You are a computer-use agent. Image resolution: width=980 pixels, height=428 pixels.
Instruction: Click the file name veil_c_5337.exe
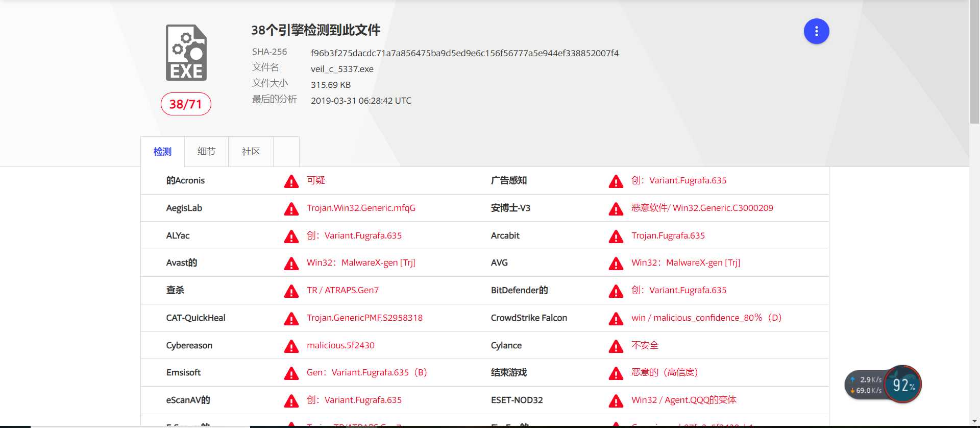342,69
